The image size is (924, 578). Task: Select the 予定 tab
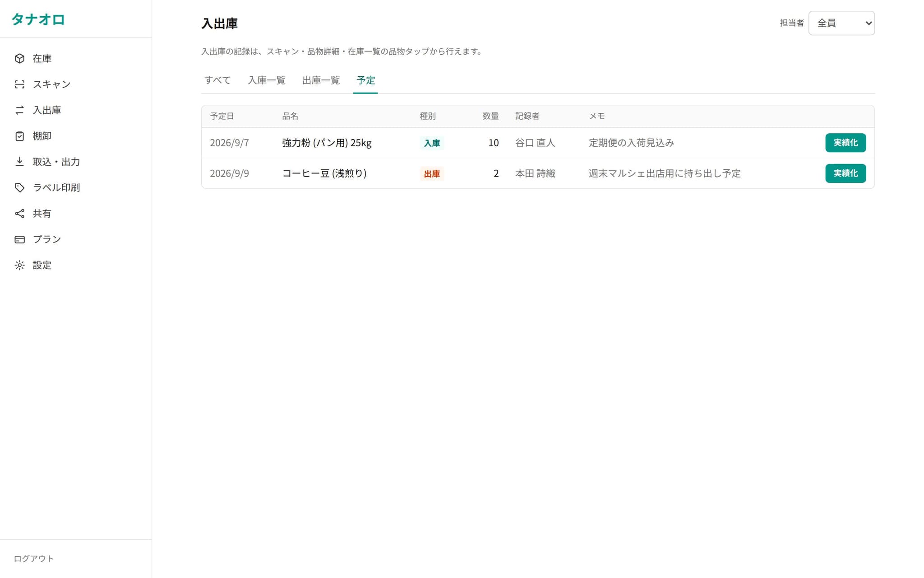point(365,80)
